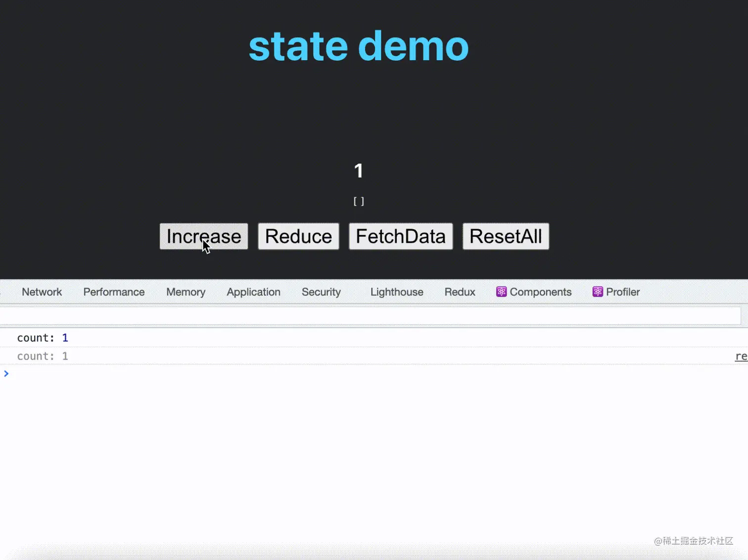Open the Network tab in DevTools
The image size is (748, 560).
click(42, 292)
